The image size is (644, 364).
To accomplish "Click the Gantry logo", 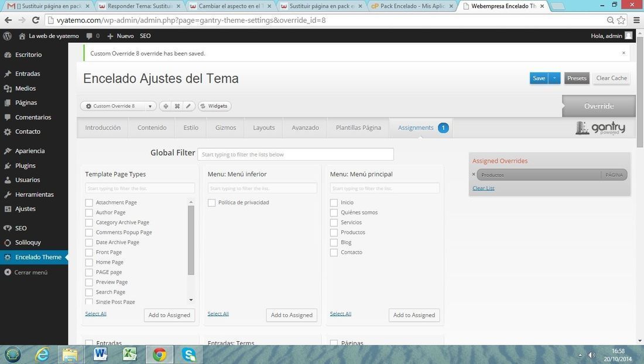I will click(600, 128).
